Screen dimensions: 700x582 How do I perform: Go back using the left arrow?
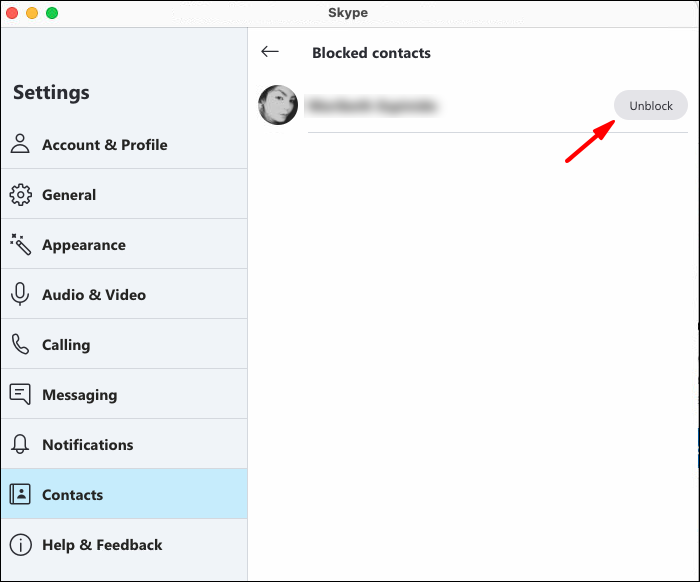pyautogui.click(x=269, y=52)
